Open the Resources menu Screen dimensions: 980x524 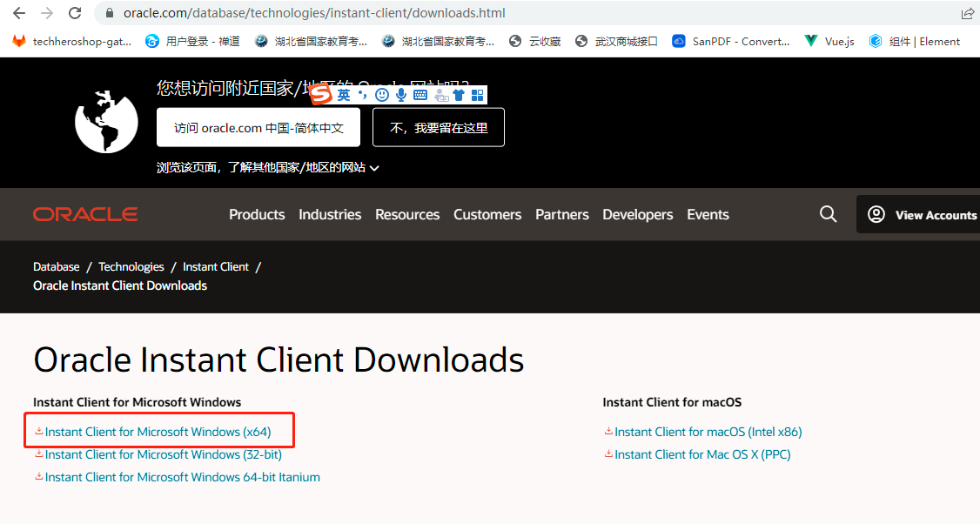pyautogui.click(x=407, y=214)
